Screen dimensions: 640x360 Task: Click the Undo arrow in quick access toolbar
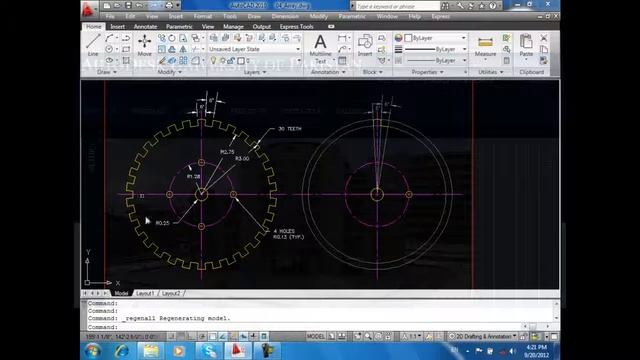tap(139, 6)
